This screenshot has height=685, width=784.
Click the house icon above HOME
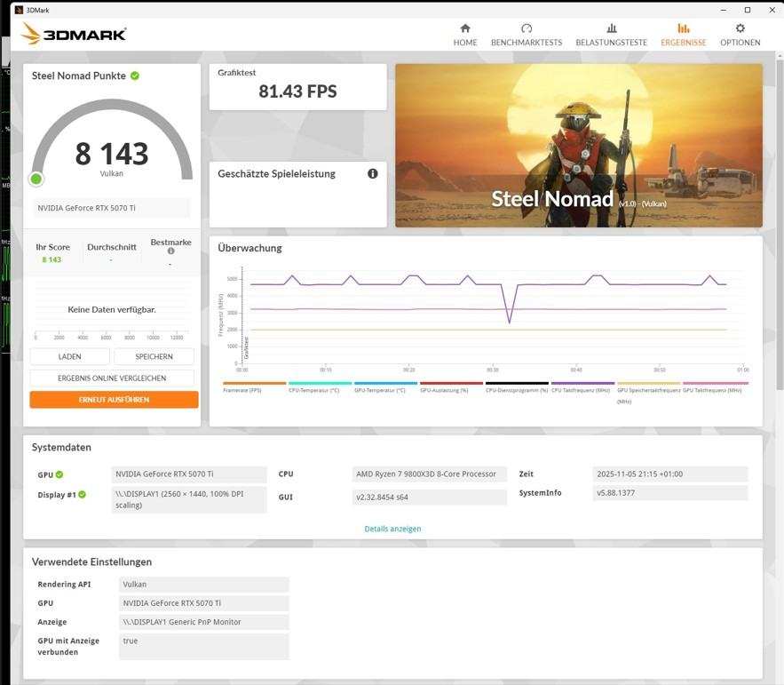465,28
